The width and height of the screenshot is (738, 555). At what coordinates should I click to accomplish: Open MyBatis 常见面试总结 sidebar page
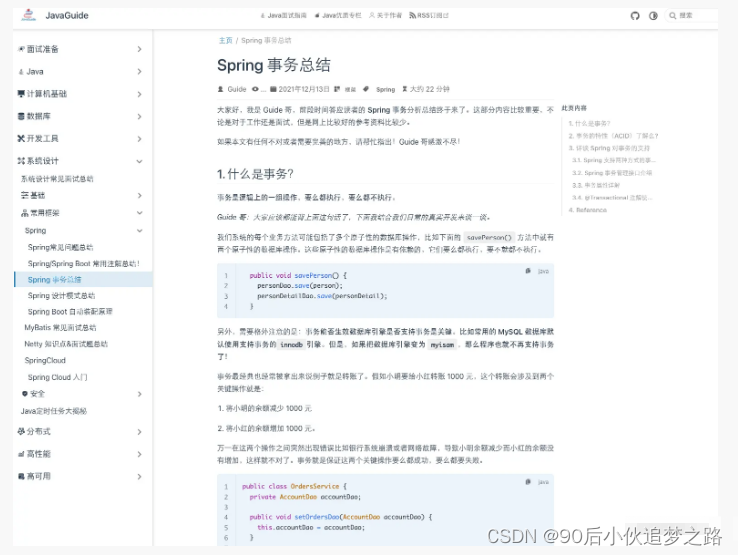60,328
